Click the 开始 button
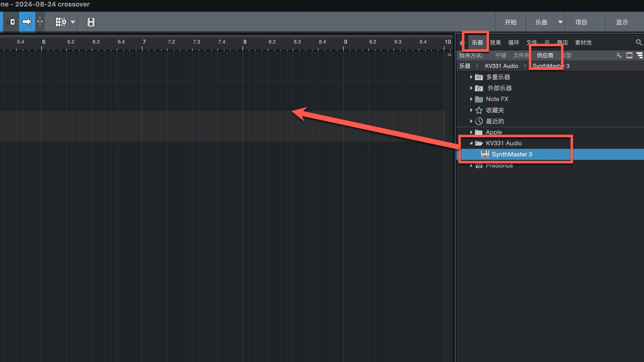This screenshot has width=644, height=362. click(x=510, y=22)
